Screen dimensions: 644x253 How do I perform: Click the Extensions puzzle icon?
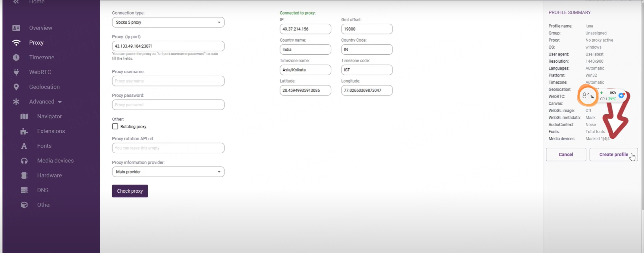point(24,131)
